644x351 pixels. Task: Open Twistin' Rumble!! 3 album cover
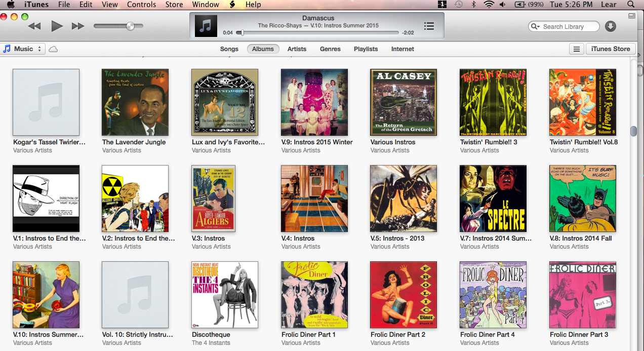pyautogui.click(x=493, y=102)
